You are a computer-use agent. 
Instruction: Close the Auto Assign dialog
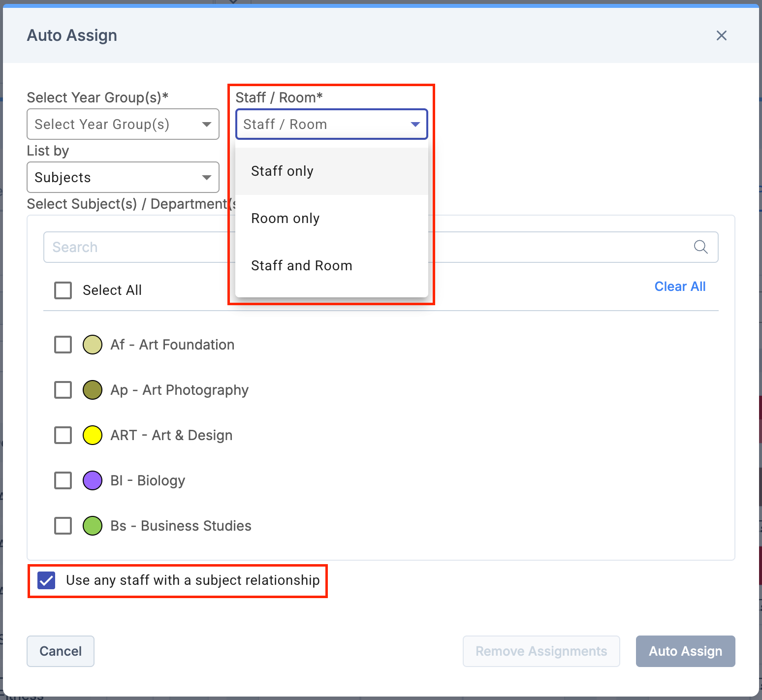[x=721, y=35]
